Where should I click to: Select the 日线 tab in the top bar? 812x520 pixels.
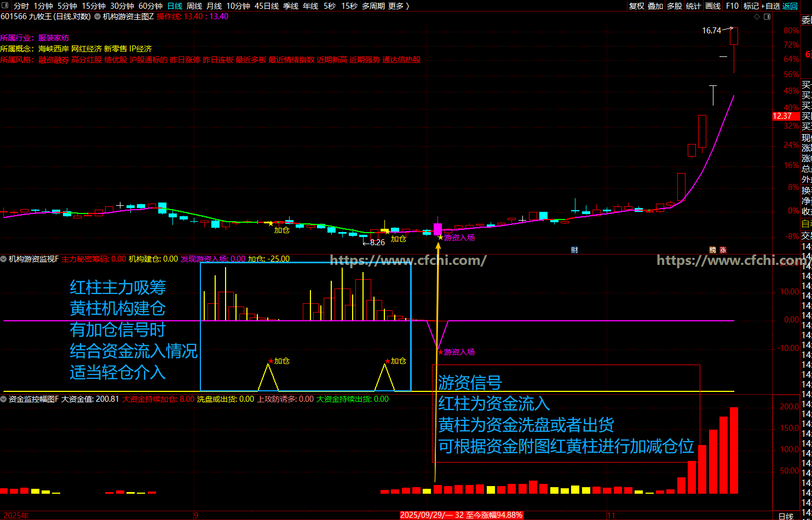pyautogui.click(x=175, y=6)
